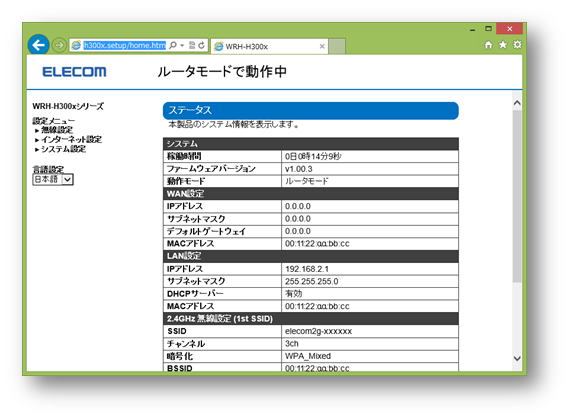Open インターネット設定 menu item
569x418 pixels.
pyautogui.click(x=71, y=139)
